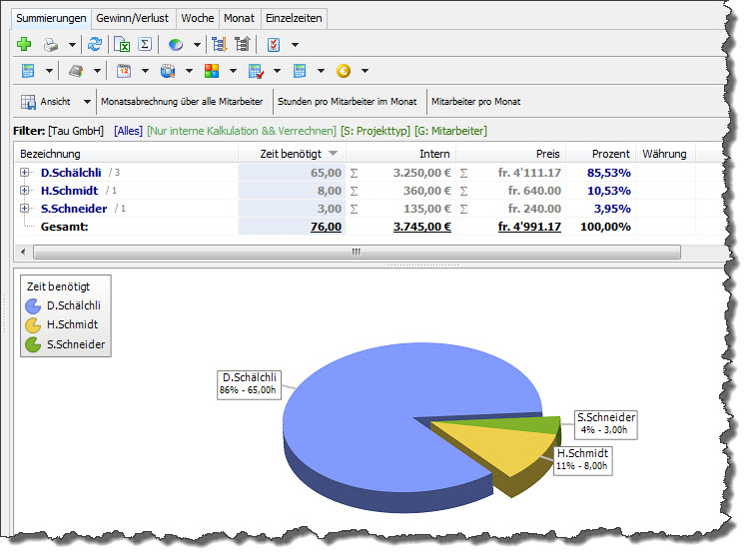
Task: Open dropdown arrow next to printer icon
Action: [72, 45]
